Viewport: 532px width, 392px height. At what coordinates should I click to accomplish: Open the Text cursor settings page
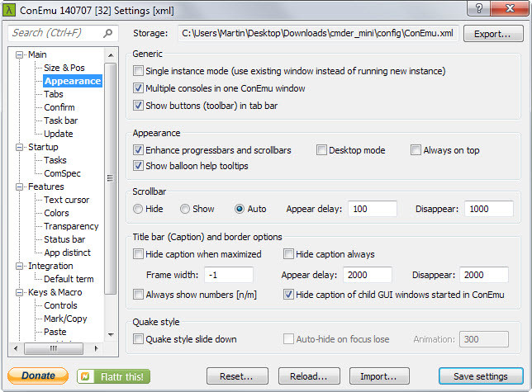pyautogui.click(x=66, y=200)
